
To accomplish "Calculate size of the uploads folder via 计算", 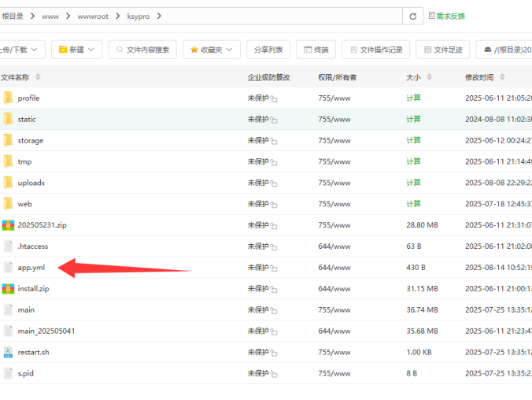I will (x=413, y=183).
